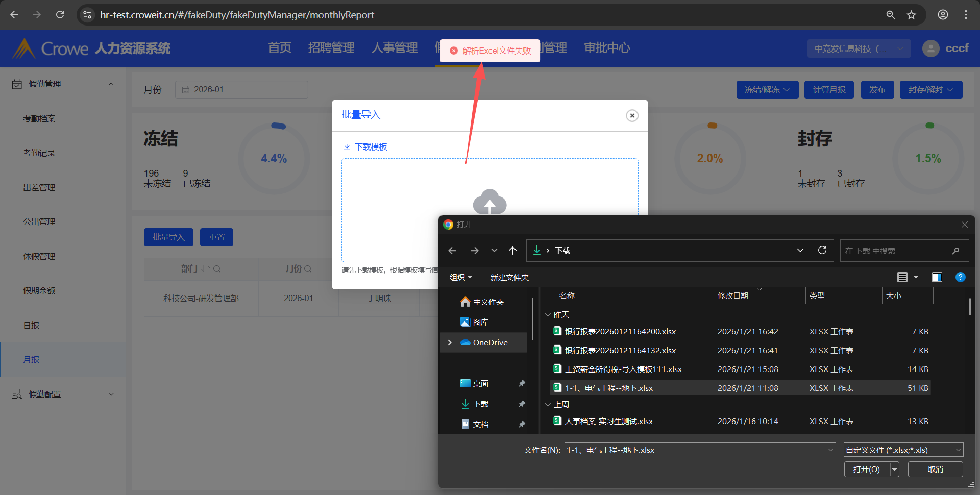Select 文档 in the file dialog sidebar
This screenshot has width=980, height=495.
pos(480,424)
